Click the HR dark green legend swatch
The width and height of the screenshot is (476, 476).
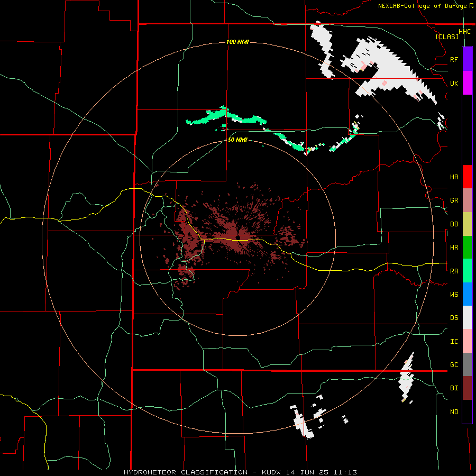point(467,248)
